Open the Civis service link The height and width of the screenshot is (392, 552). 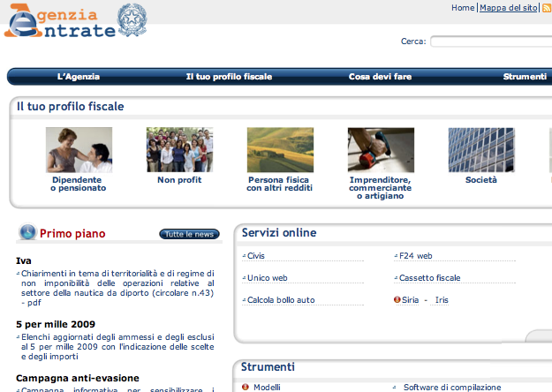(x=256, y=256)
